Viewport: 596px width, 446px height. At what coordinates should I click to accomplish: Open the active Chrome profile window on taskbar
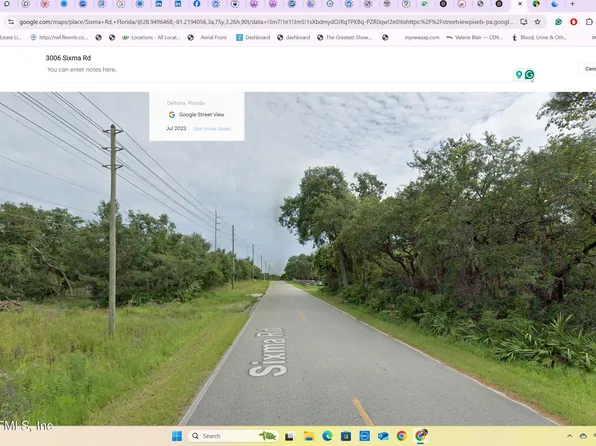coord(421,435)
